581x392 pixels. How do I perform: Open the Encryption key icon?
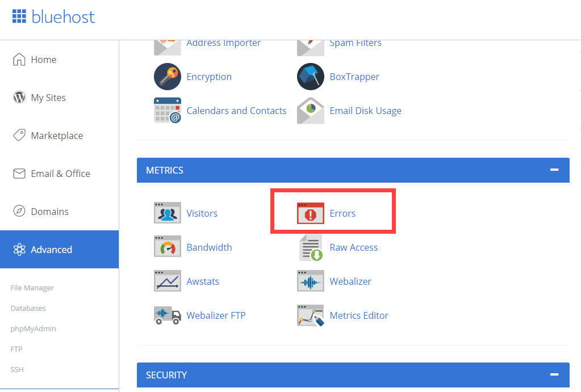click(x=168, y=77)
